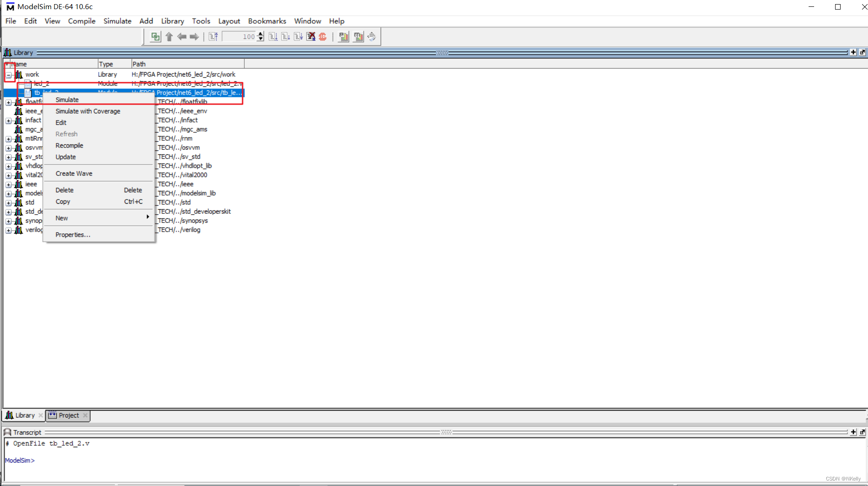Click the std library icon
The height and width of the screenshot is (486, 868).
tap(19, 202)
